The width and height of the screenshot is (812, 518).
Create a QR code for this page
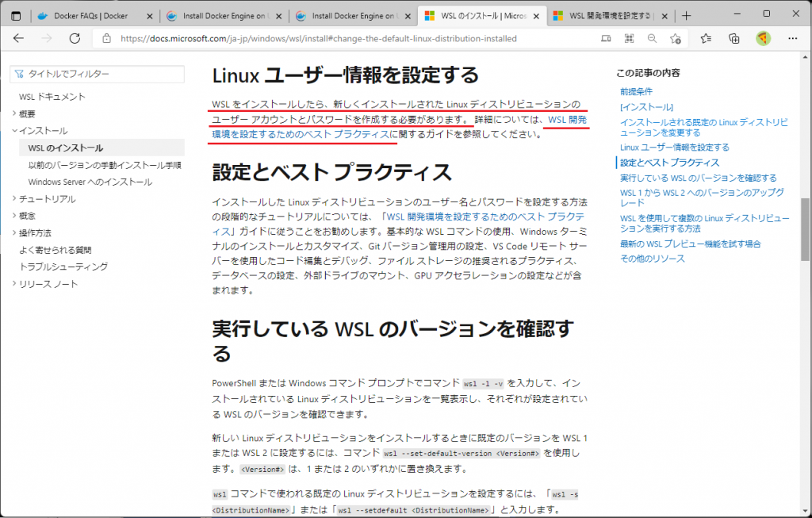click(629, 38)
